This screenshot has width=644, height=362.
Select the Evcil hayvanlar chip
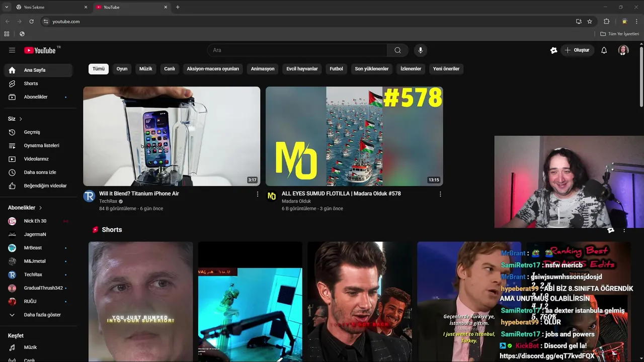(x=302, y=69)
